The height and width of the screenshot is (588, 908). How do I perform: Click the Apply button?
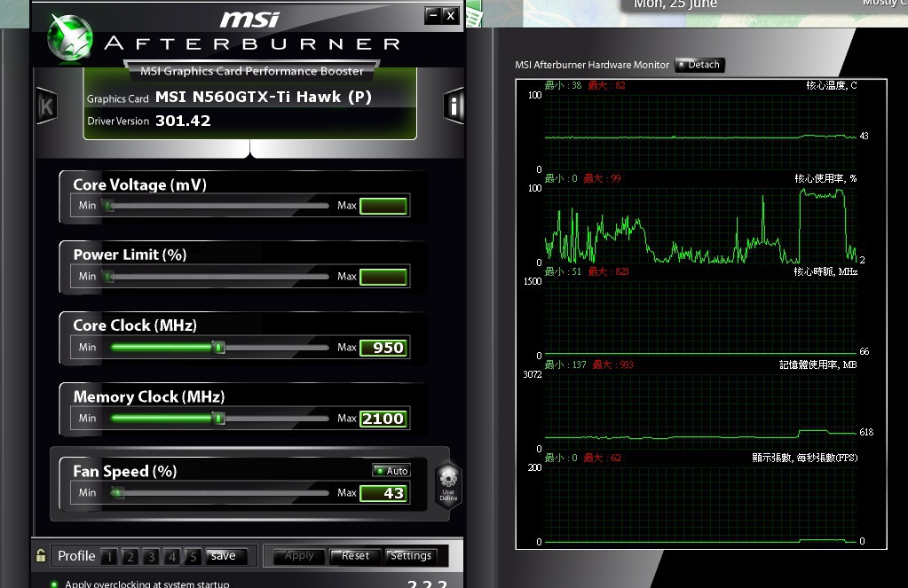pos(299,555)
